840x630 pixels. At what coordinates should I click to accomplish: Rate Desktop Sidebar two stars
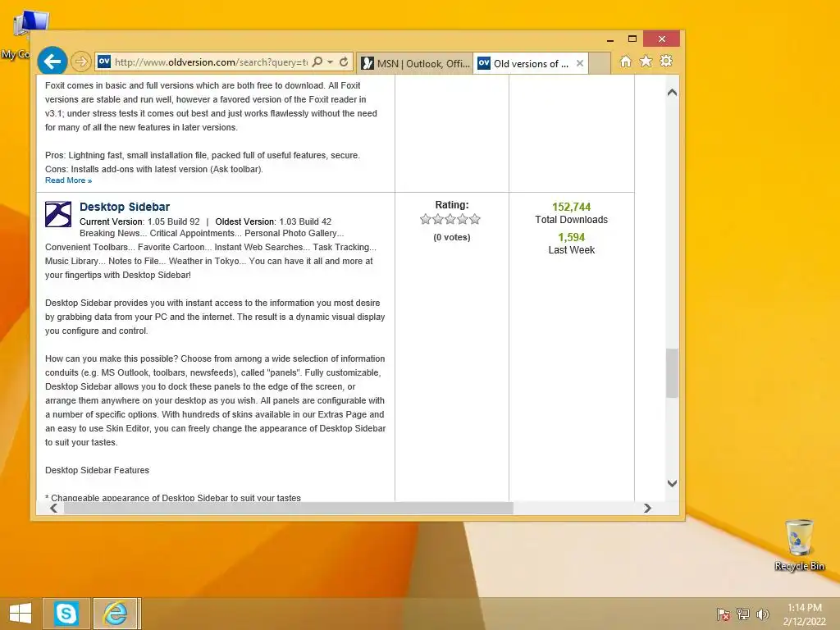[x=438, y=219]
